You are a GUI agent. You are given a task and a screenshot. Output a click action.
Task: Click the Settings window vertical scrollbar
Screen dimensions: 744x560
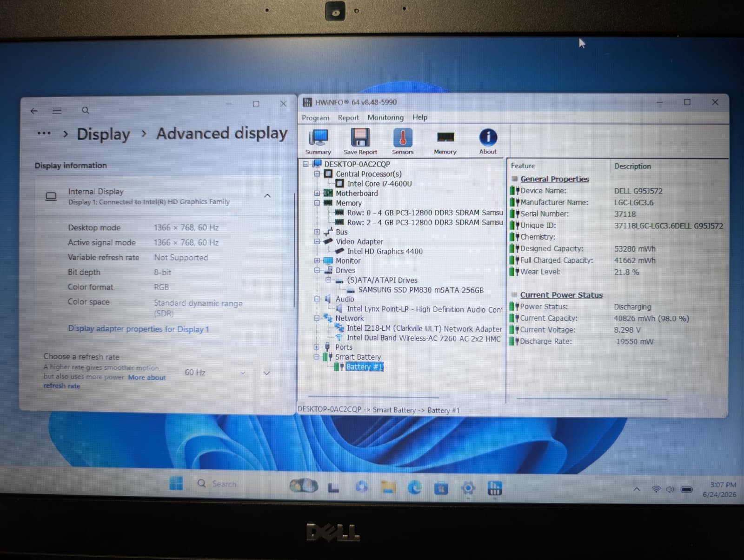(294, 250)
